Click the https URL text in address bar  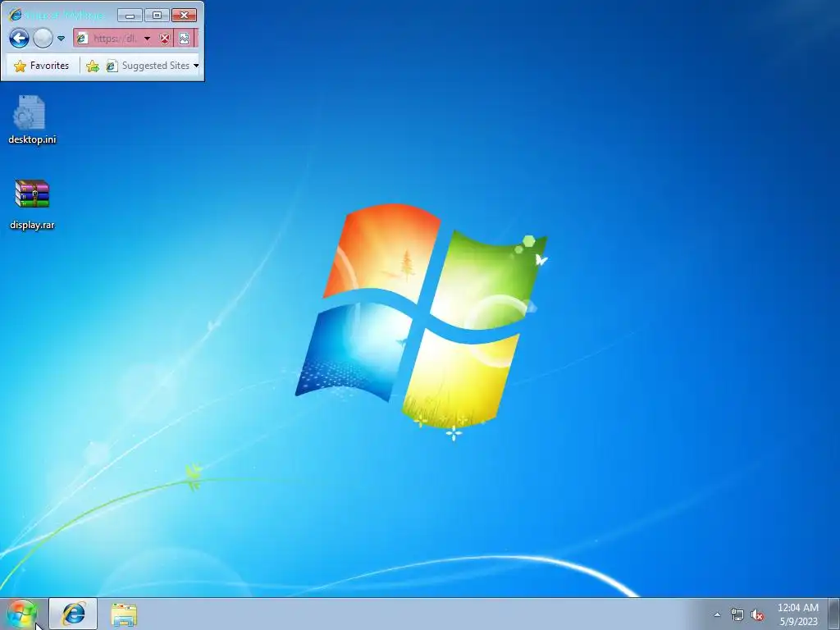coord(115,39)
